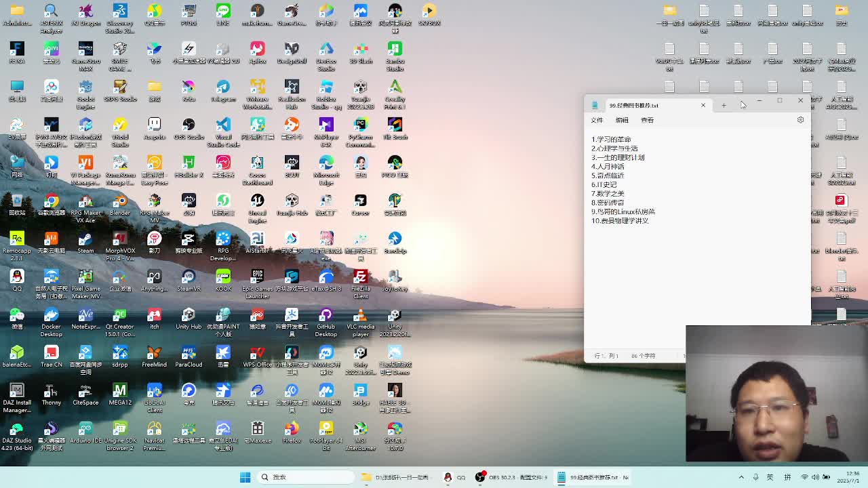Open the Telegram desktop shortcut

223,87
